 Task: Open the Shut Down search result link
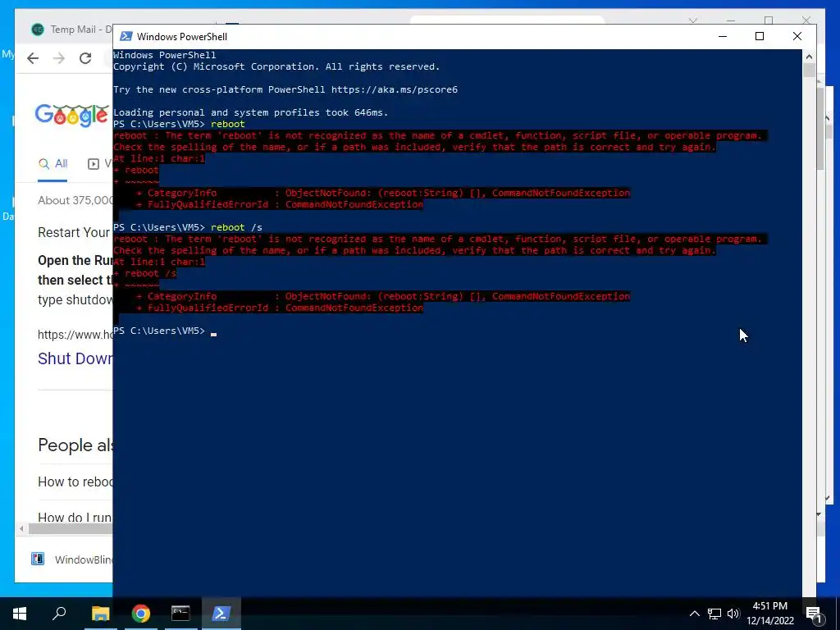tap(75, 358)
